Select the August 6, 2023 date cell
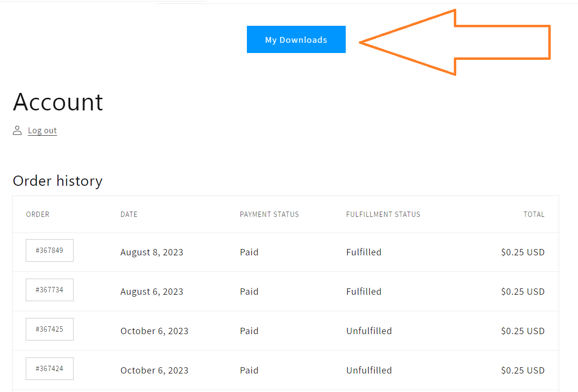This screenshot has height=392, width=578. pyautogui.click(x=152, y=292)
